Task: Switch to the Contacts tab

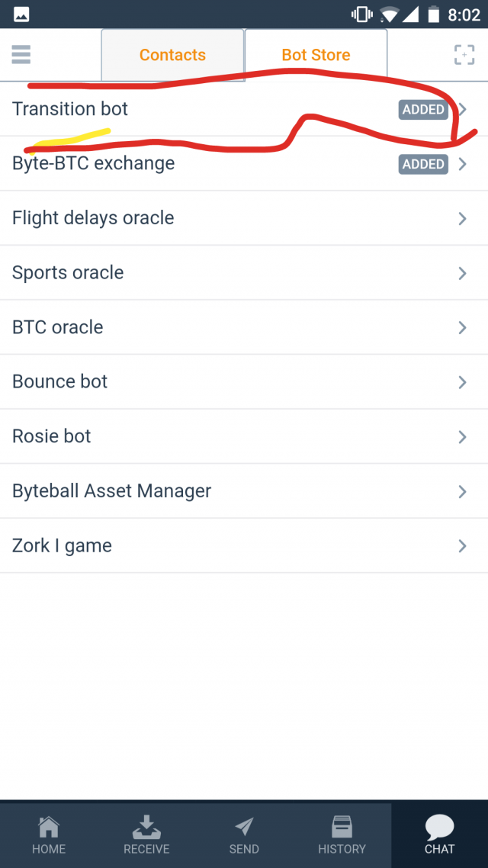Action: (x=172, y=55)
